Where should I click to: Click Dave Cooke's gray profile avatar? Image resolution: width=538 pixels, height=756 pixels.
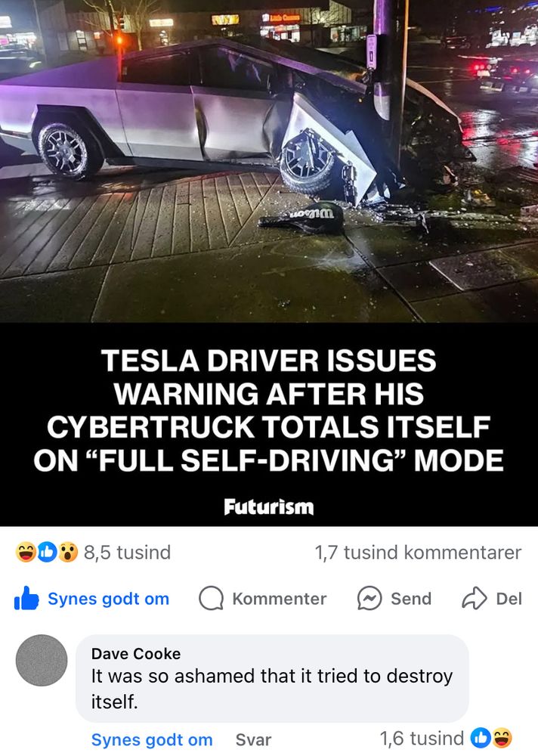(42, 660)
